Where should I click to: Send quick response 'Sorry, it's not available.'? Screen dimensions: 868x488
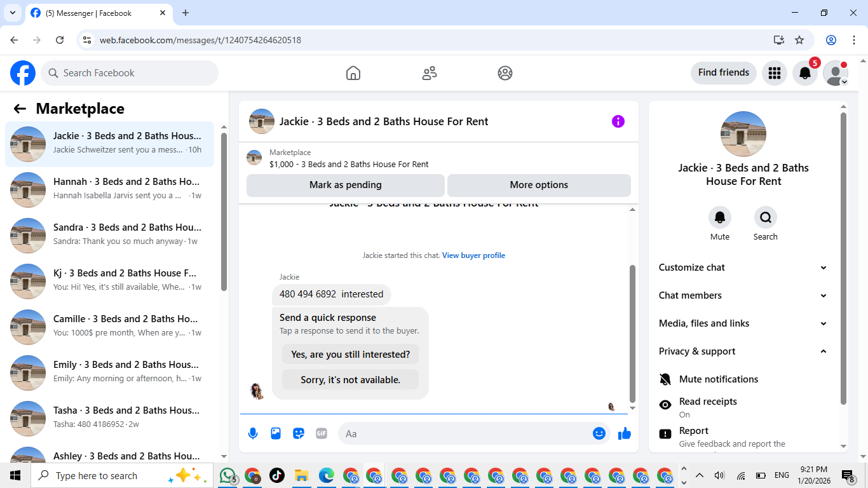pyautogui.click(x=351, y=380)
